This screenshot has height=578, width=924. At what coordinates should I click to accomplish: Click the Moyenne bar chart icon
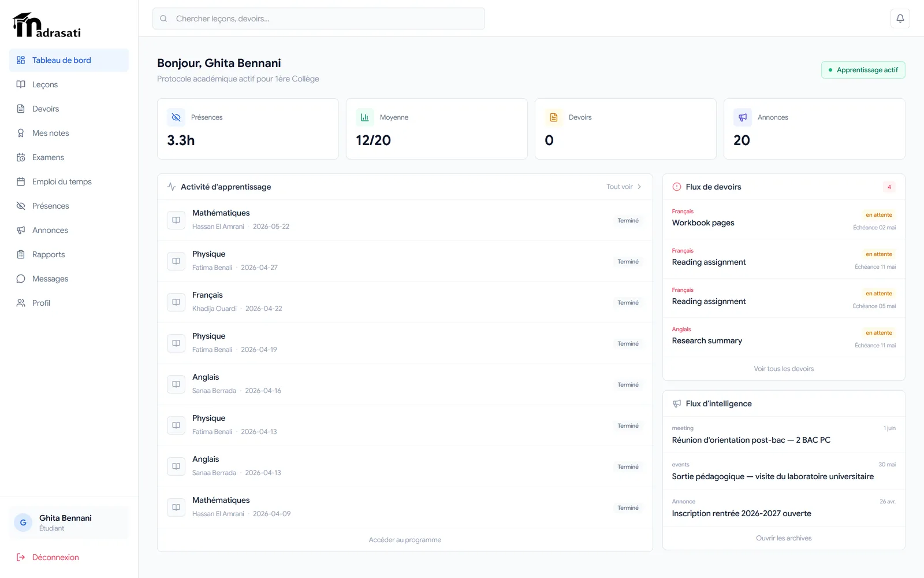(x=365, y=117)
